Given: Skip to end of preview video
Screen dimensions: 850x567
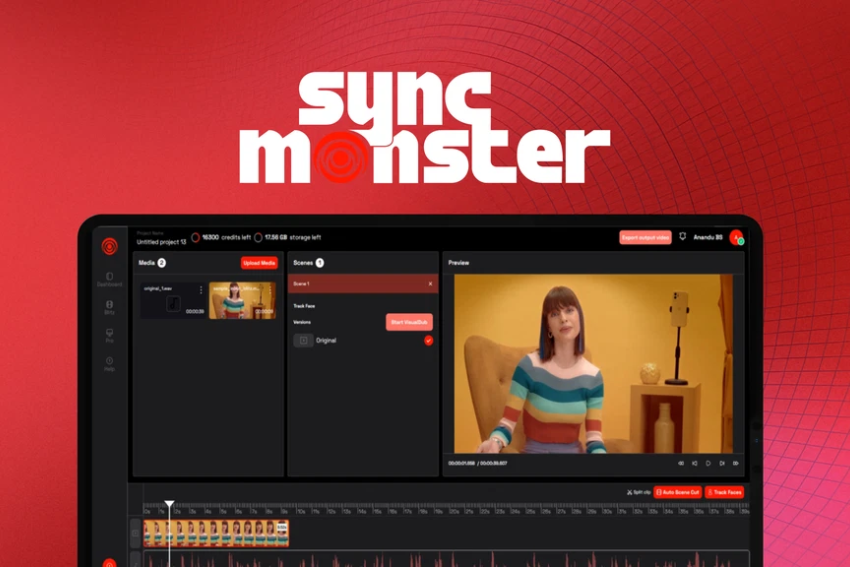Looking at the screenshot, I should (x=736, y=463).
